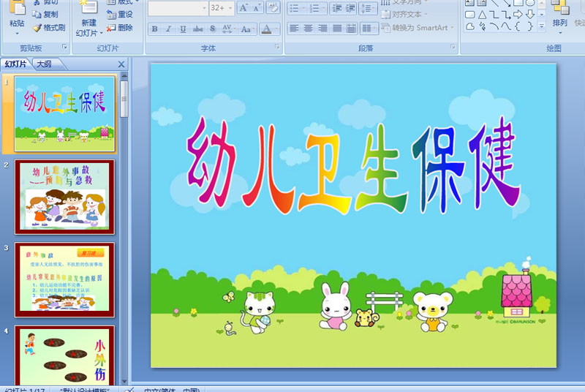Viewport: 585px width, 392px height.
Task: Select slide 1 thumbnail 幼儿卫生保健
Action: click(64, 114)
